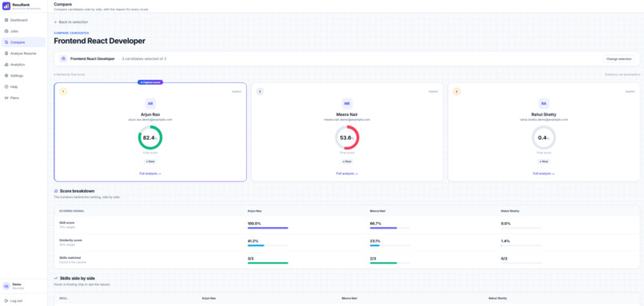Click the rahul.shetty.demo@example.com email
Viewport: 644px width, 306px height.
544,120
